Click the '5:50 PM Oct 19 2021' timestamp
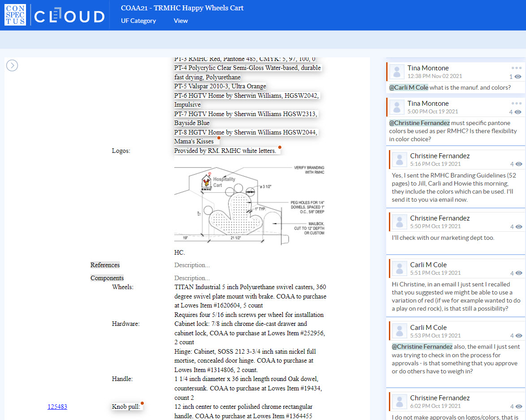The width and height of the screenshot is (526, 420). [435, 227]
